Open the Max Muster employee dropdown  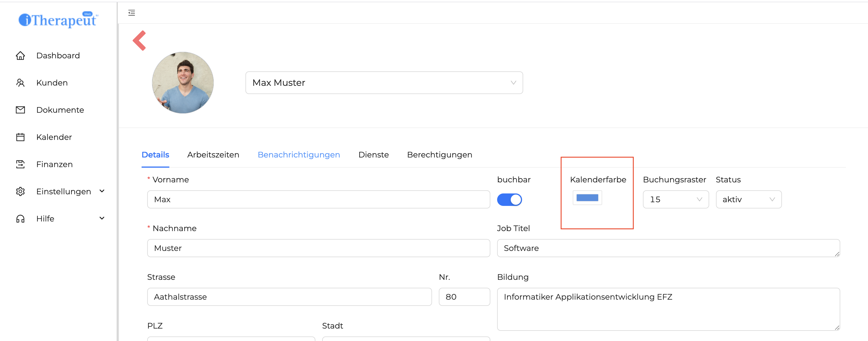tap(384, 83)
